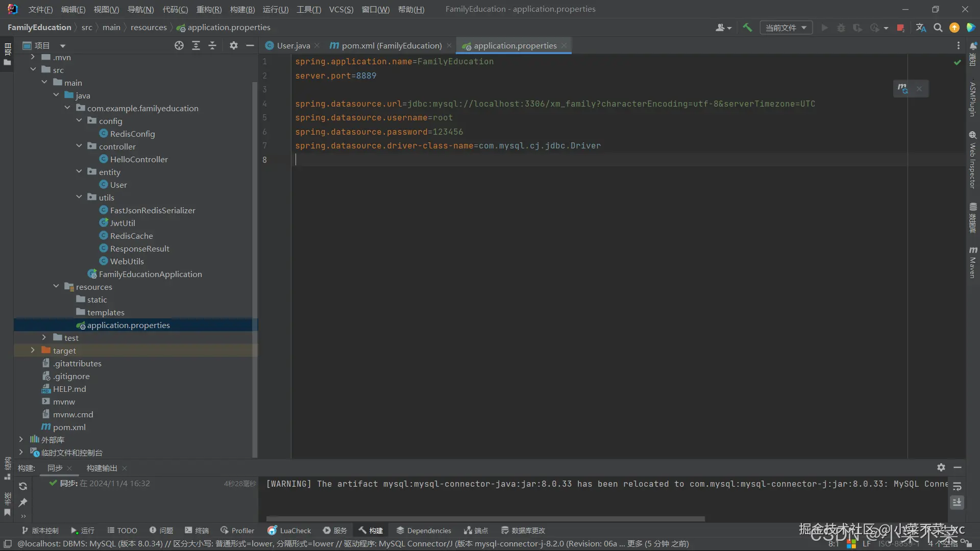980x551 pixels.
Task: Open the Dependencies tool window button
Action: tap(424, 531)
